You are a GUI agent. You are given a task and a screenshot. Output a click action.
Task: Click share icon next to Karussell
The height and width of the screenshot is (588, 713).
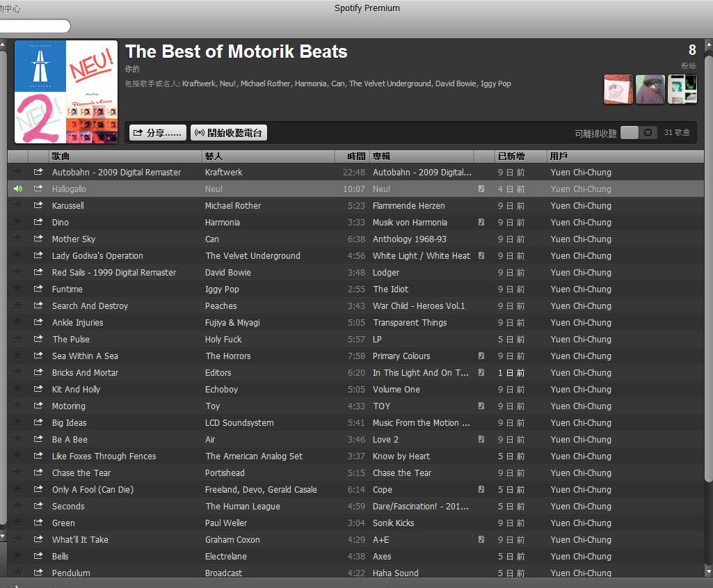(38, 205)
